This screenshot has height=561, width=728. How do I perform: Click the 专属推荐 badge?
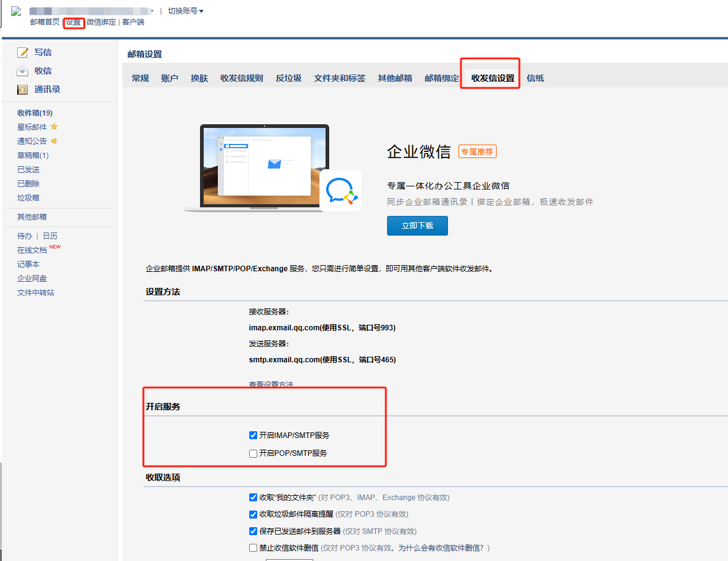[478, 152]
